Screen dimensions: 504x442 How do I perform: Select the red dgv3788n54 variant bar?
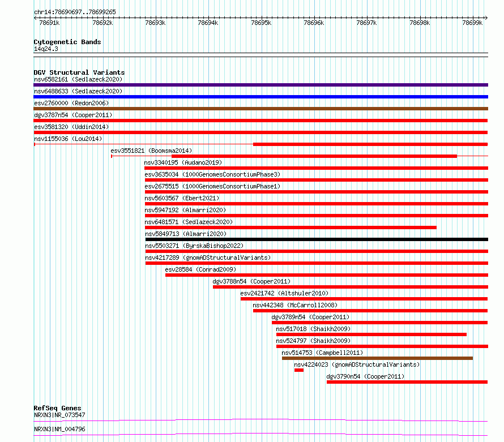(351, 287)
